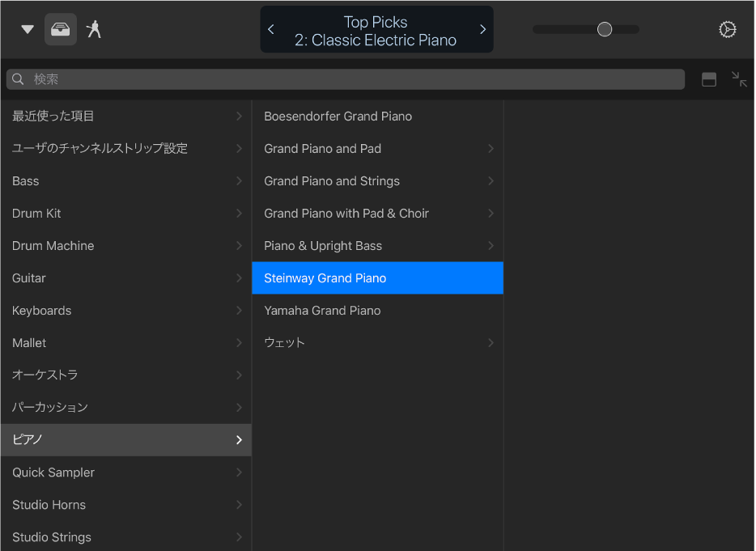Expand chevron beside Grand Piano and Strings
This screenshot has height=551, width=756.
click(x=491, y=180)
